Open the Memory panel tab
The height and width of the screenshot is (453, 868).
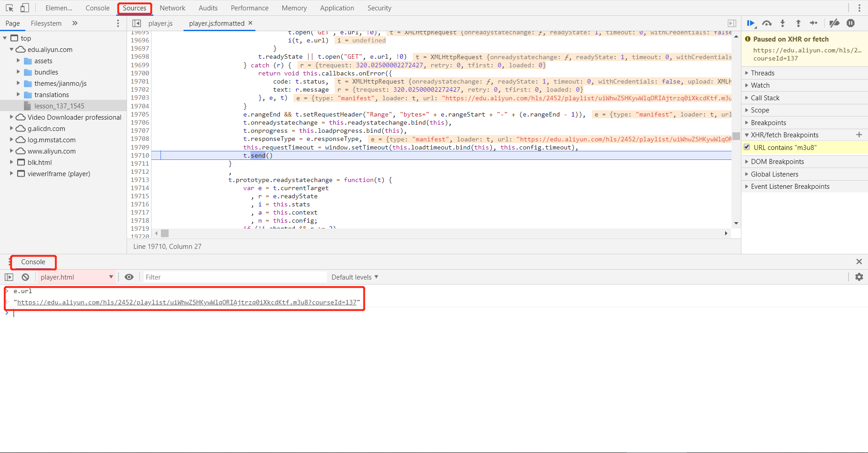click(x=294, y=8)
